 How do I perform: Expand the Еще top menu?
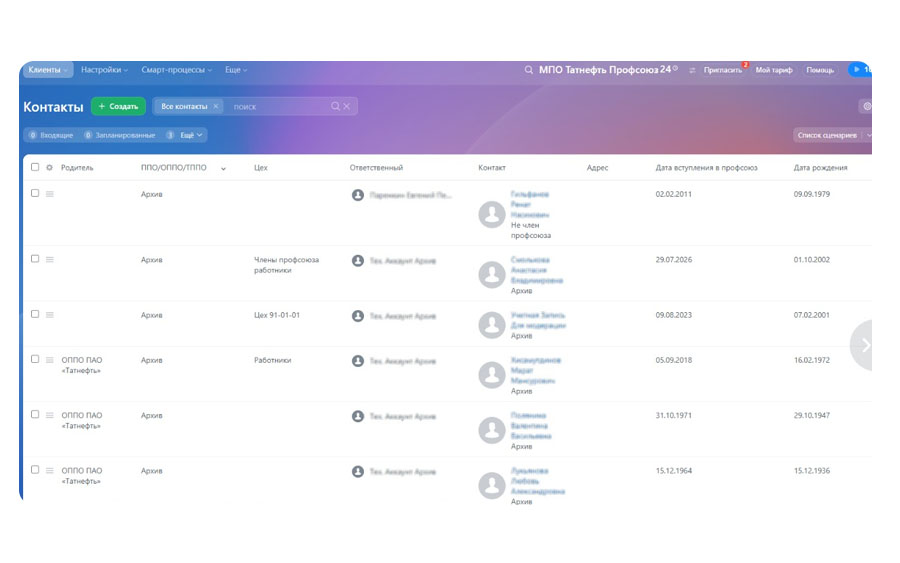pyautogui.click(x=236, y=70)
